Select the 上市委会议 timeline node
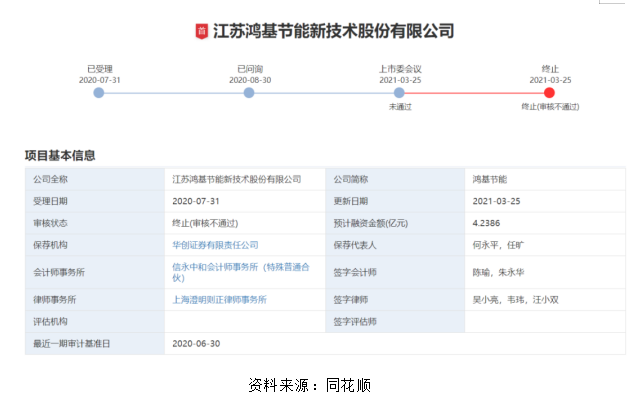644x403 pixels. pos(399,93)
